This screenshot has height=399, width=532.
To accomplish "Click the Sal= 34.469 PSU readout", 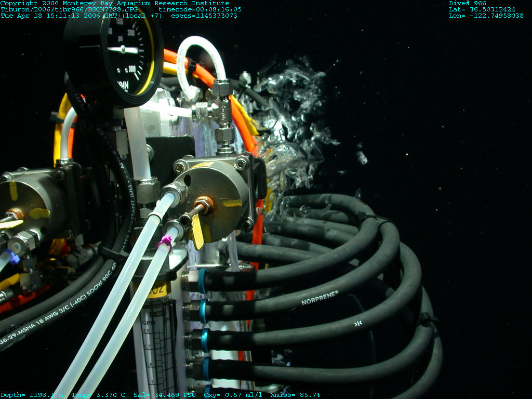I will (x=165, y=395).
